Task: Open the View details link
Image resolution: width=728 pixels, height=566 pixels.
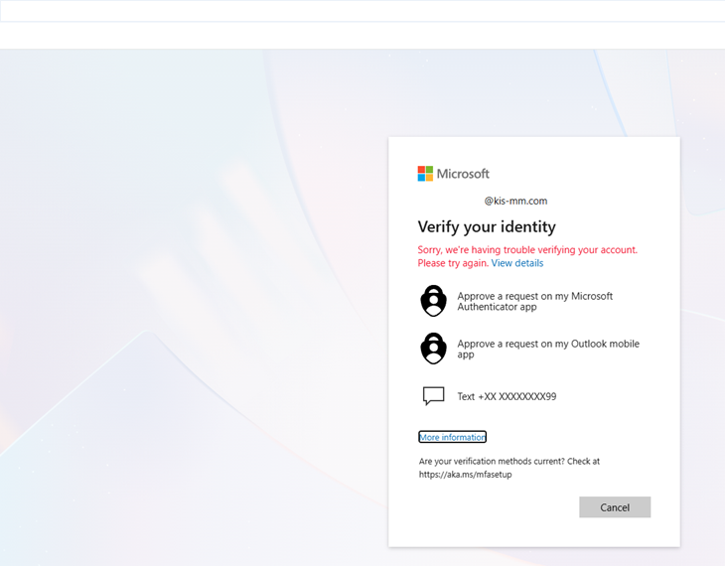Action: tap(517, 263)
